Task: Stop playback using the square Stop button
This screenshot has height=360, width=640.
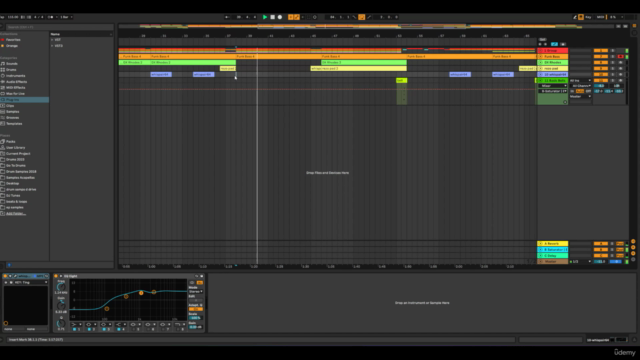Action: coord(273,17)
